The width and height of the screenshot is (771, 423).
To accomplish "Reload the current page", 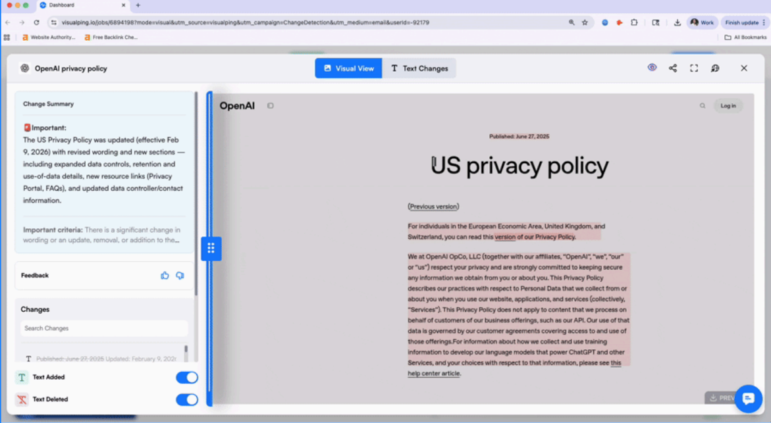I will pos(36,23).
